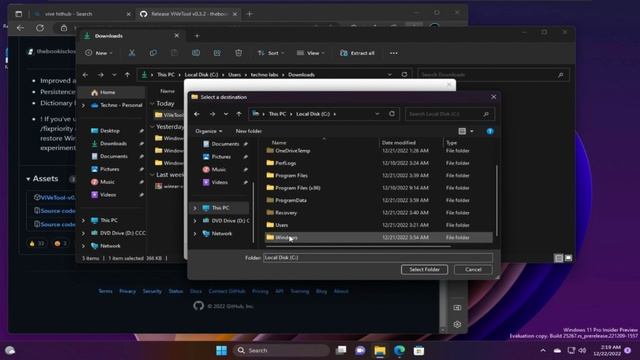Click Cancel button in destination dialog
This screenshot has height=360, width=640.
tap(473, 269)
